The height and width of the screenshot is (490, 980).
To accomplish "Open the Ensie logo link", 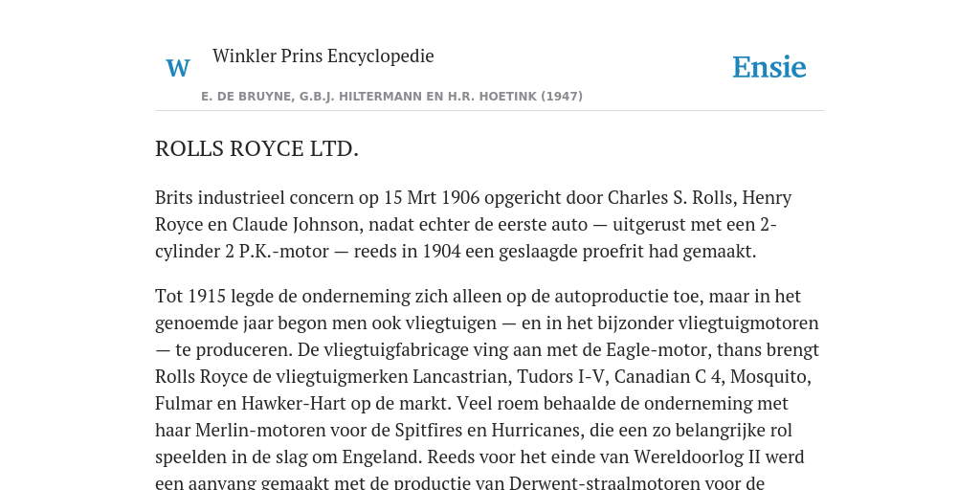I will tap(768, 67).
